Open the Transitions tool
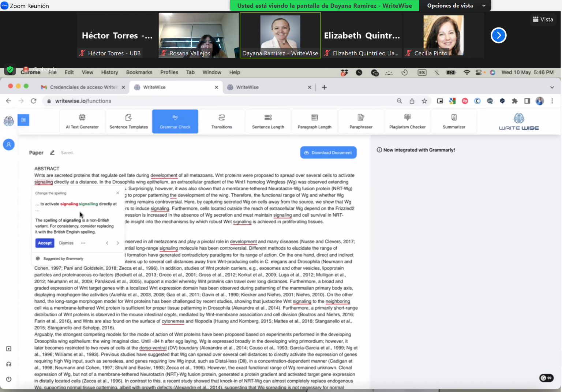Screen dimensions: 562x392 click(221, 121)
